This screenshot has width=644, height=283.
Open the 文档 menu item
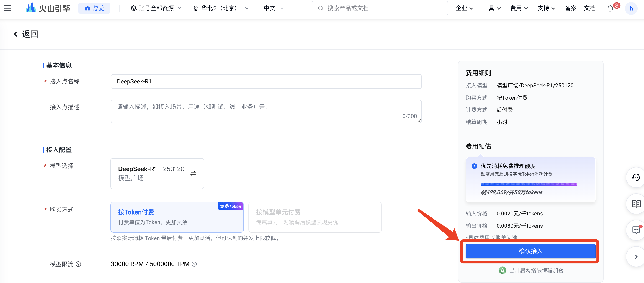pyautogui.click(x=590, y=8)
